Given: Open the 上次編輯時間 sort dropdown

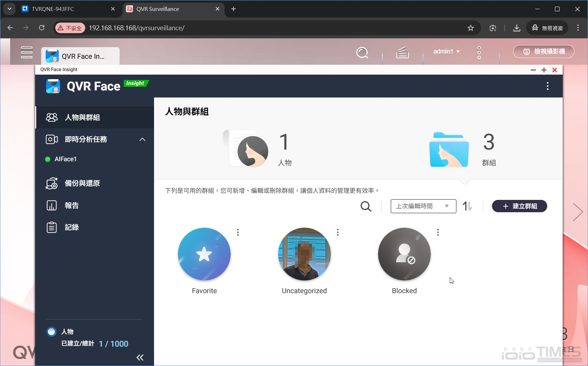Looking at the screenshot, I should (423, 206).
